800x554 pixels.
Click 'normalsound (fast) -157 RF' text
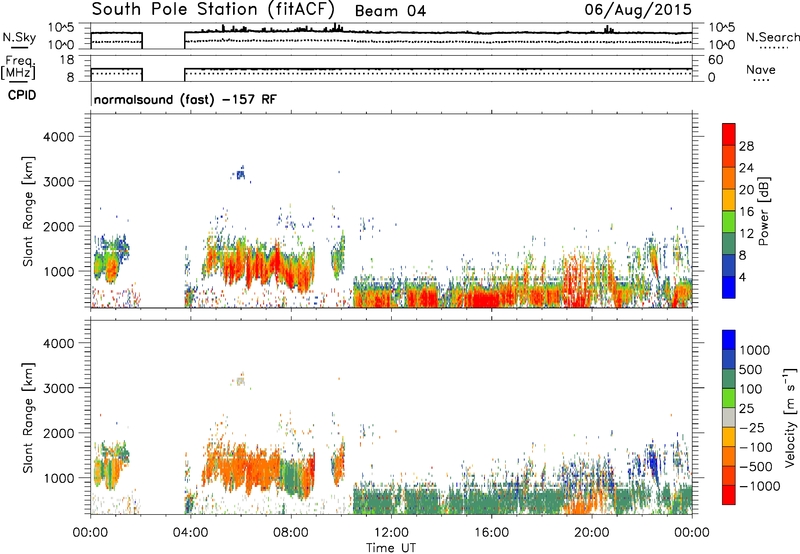click(185, 99)
